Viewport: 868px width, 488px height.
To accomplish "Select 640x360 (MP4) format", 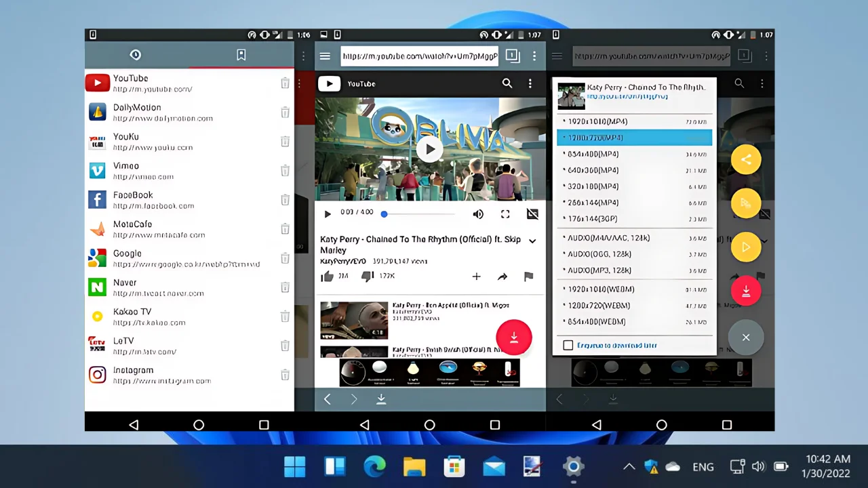I will coord(634,170).
